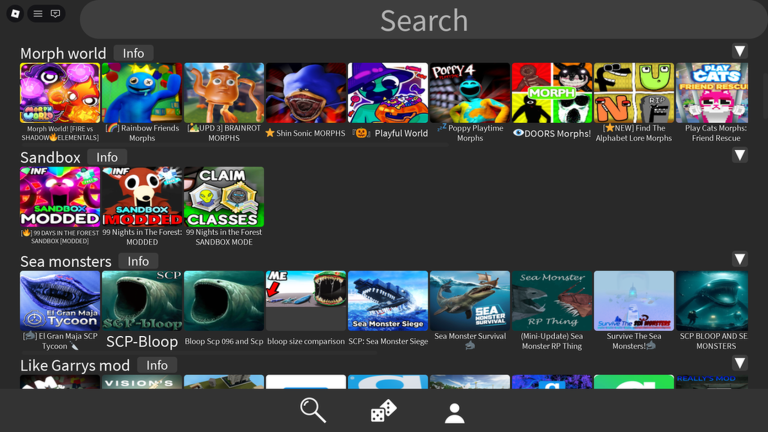The image size is (768, 432).
Task: Open El Gran Maja SCP Tycoon
Action: click(x=60, y=301)
